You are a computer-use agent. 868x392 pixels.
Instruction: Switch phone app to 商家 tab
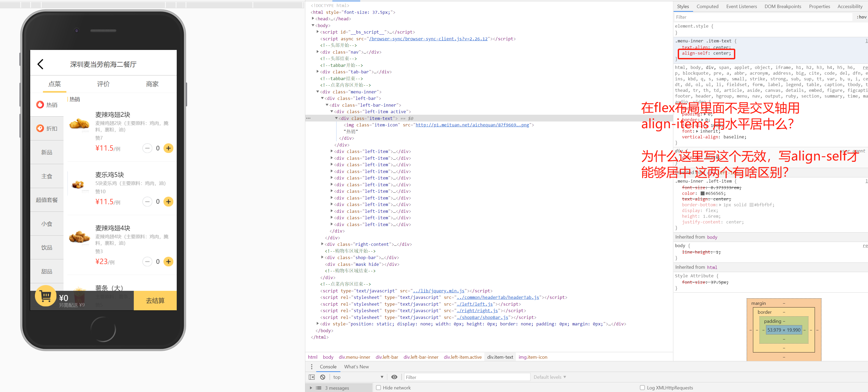tap(152, 84)
